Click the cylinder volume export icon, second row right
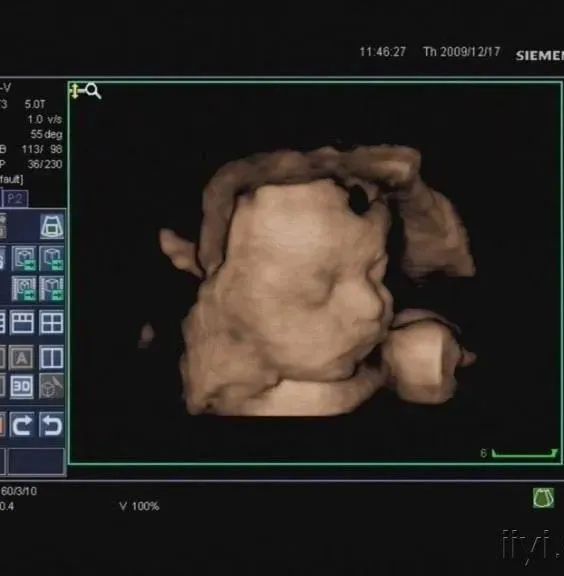564x576 pixels. 51,259
